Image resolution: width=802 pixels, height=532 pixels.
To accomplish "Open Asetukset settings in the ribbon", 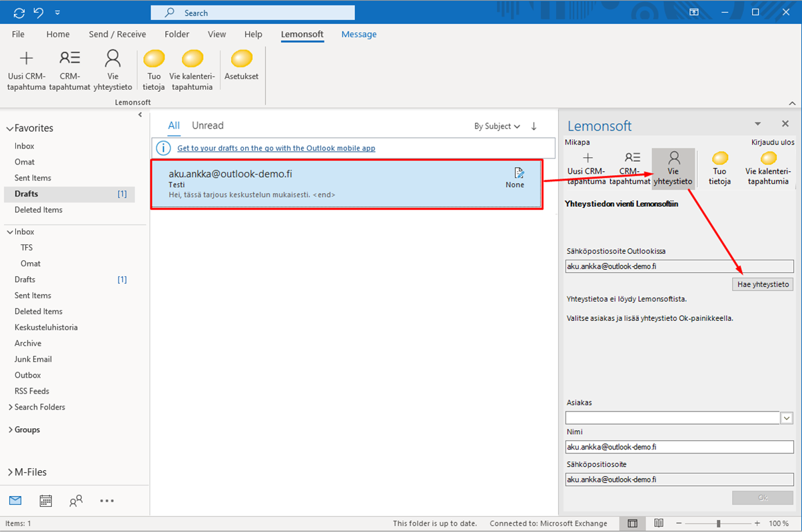I will [242, 65].
